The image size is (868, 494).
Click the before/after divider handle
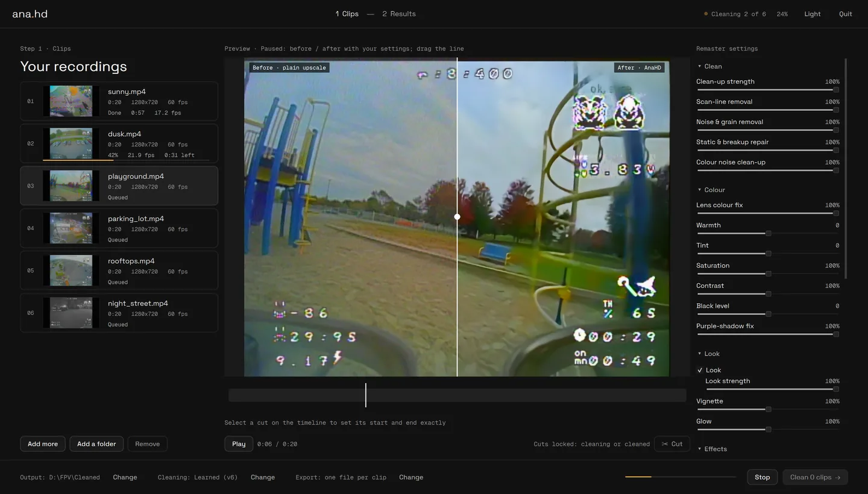point(457,216)
